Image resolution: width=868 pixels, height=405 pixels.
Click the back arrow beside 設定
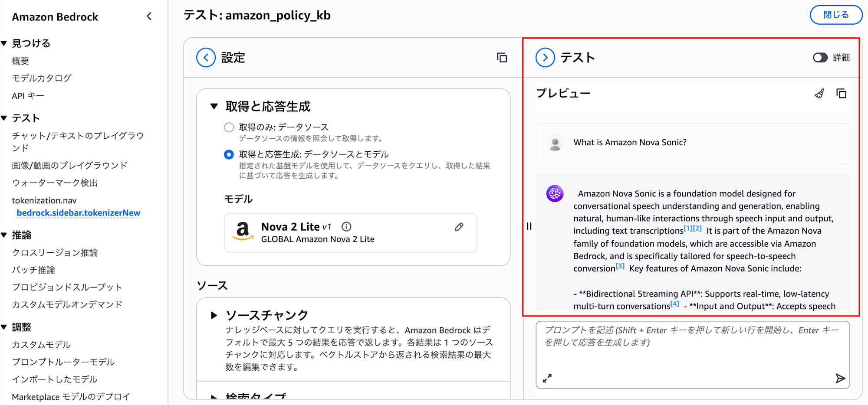(x=206, y=58)
